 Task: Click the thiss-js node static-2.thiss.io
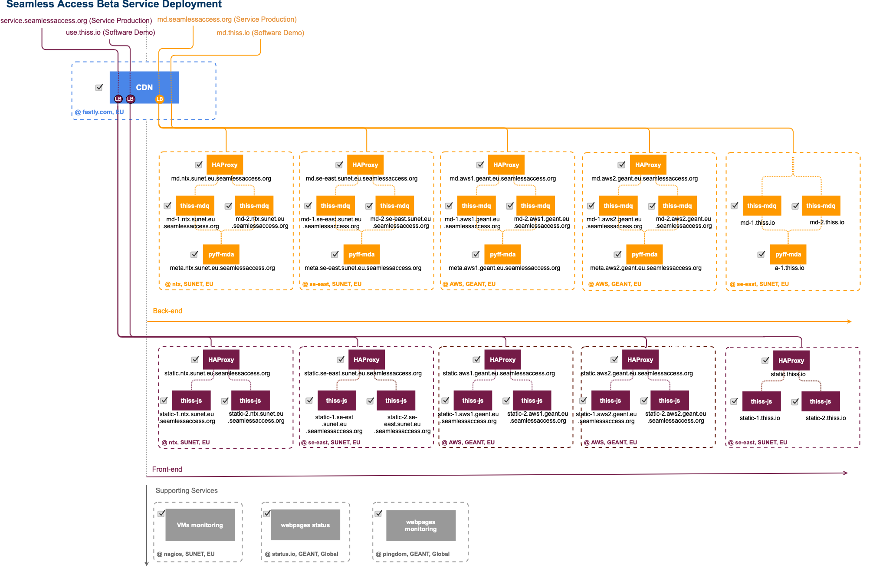(820, 401)
